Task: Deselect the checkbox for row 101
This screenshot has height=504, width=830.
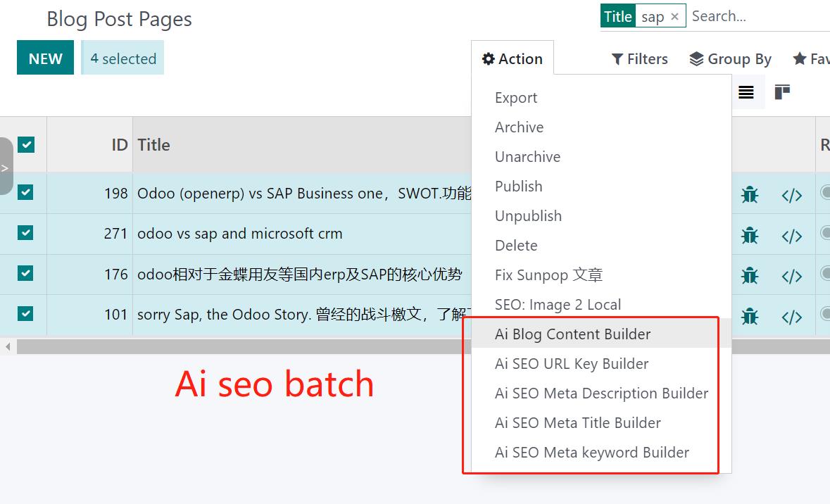Action: click(26, 314)
